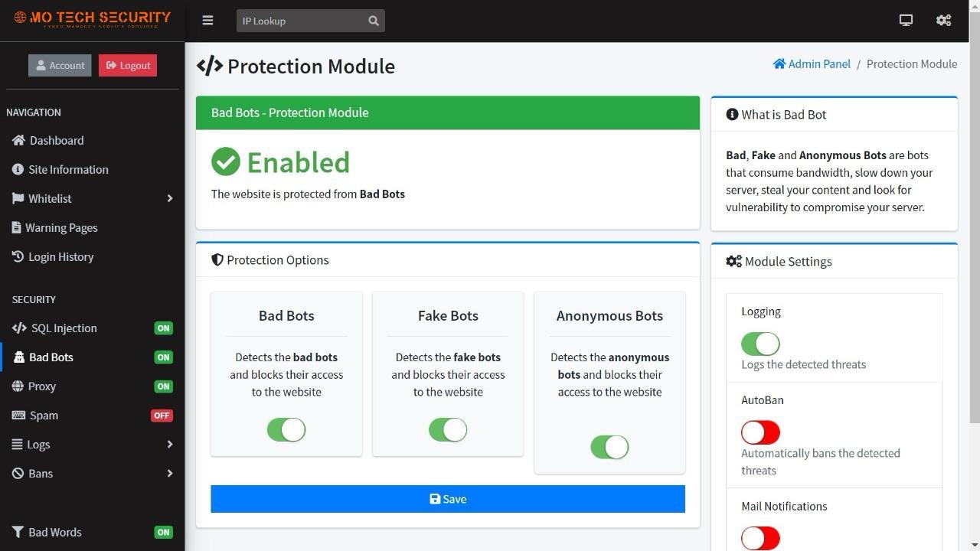Expand the Whitelist submenu arrow
This screenshot has height=551, width=980.
(169, 199)
